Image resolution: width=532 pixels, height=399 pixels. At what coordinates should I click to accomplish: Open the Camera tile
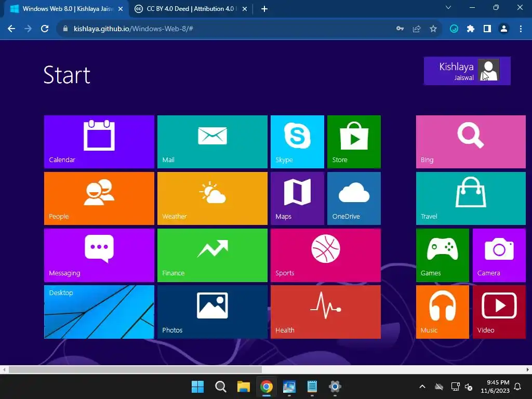click(499, 255)
